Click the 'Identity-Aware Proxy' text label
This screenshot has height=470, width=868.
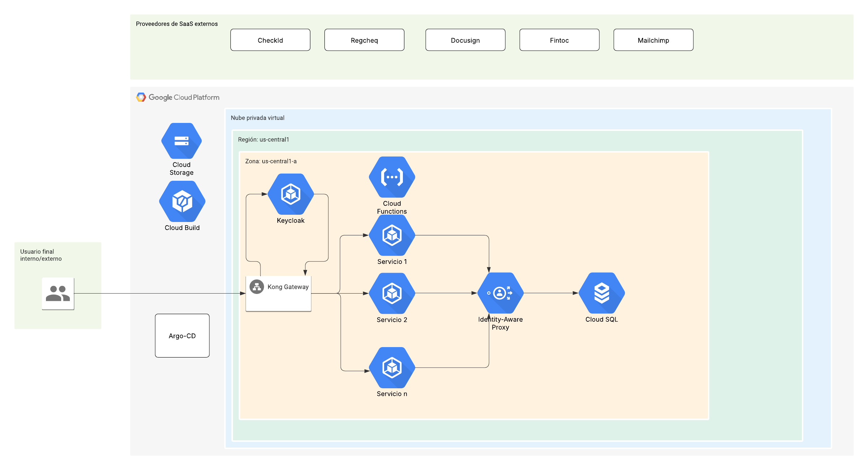(501, 324)
